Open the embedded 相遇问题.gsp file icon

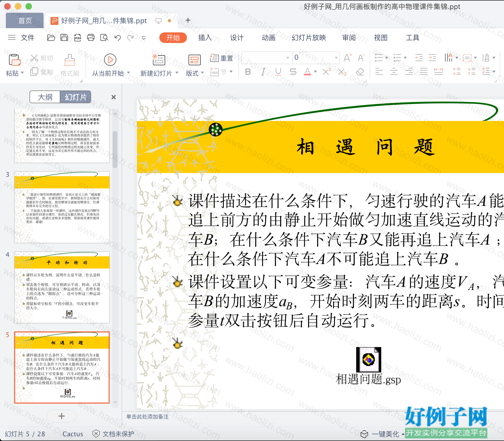(x=368, y=360)
